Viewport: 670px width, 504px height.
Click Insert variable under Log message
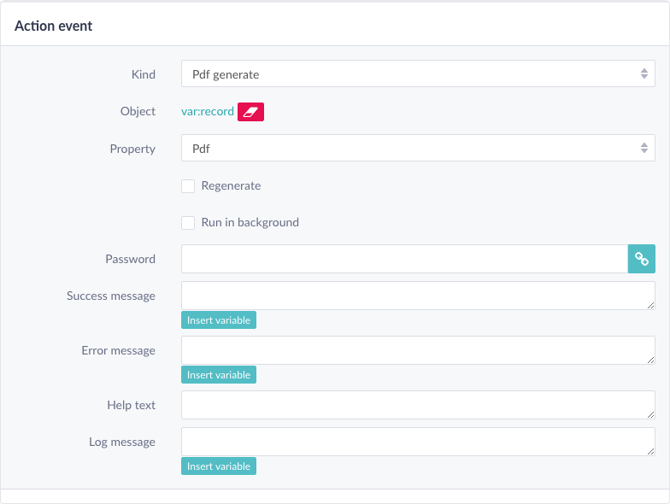pos(218,466)
